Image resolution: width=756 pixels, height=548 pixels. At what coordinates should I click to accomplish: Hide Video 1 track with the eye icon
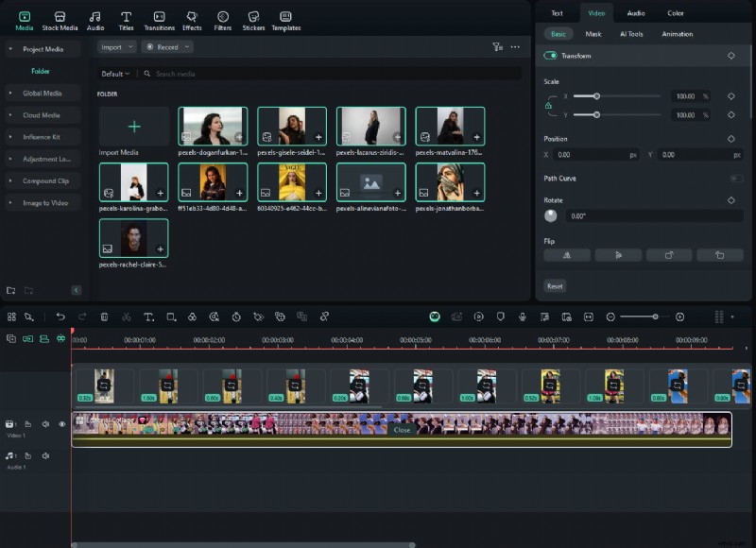click(62, 424)
